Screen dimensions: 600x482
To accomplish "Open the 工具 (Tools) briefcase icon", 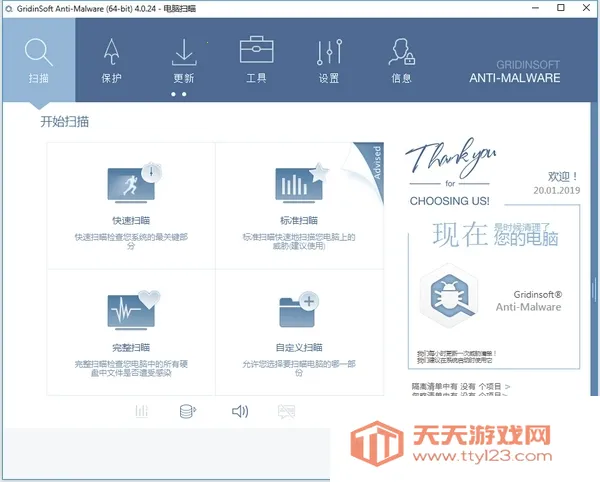I will pyautogui.click(x=256, y=60).
